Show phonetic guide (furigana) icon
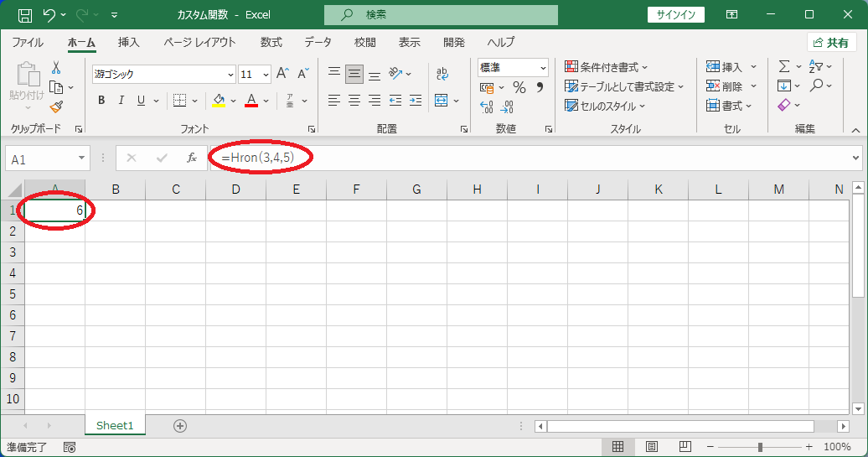 point(290,101)
